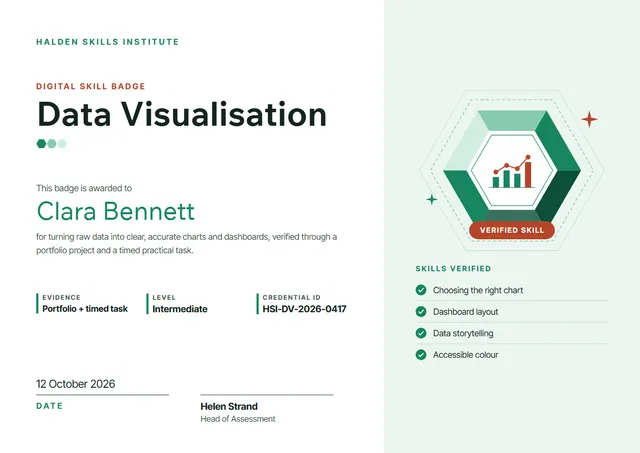Click the credential number HSI-DV-2026-0417

pos(304,309)
